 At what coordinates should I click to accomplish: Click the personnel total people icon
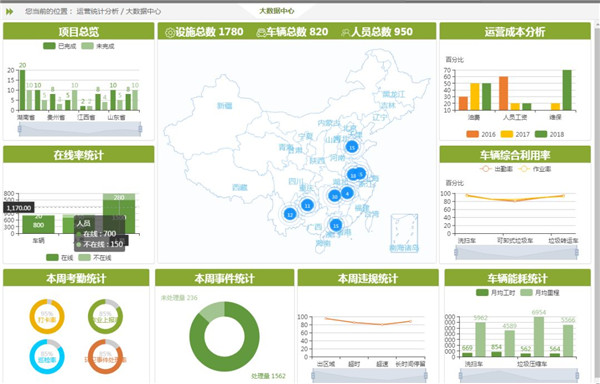point(346,33)
